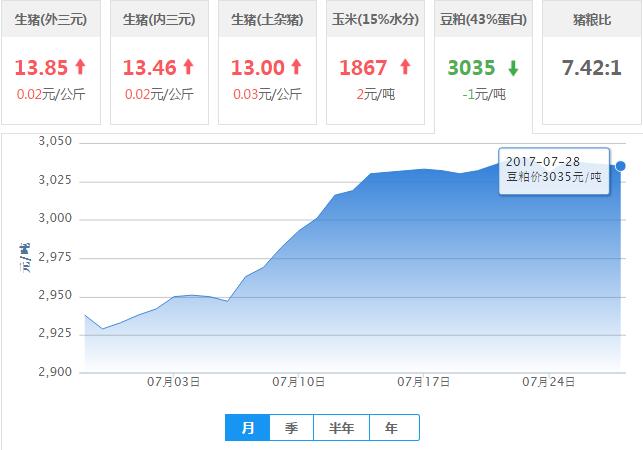This screenshot has width=643, height=450.
Task: Click the 13.00 price value
Action: [258, 68]
